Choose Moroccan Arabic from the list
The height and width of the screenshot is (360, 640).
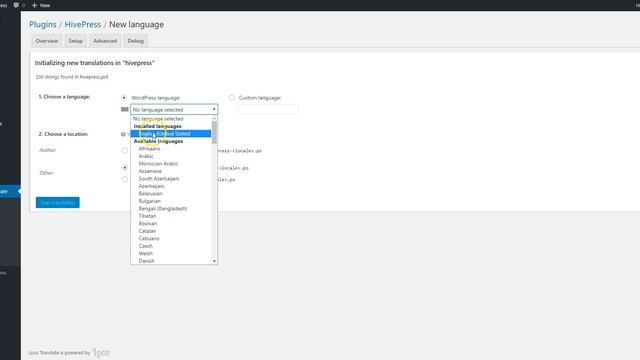pyautogui.click(x=171, y=164)
